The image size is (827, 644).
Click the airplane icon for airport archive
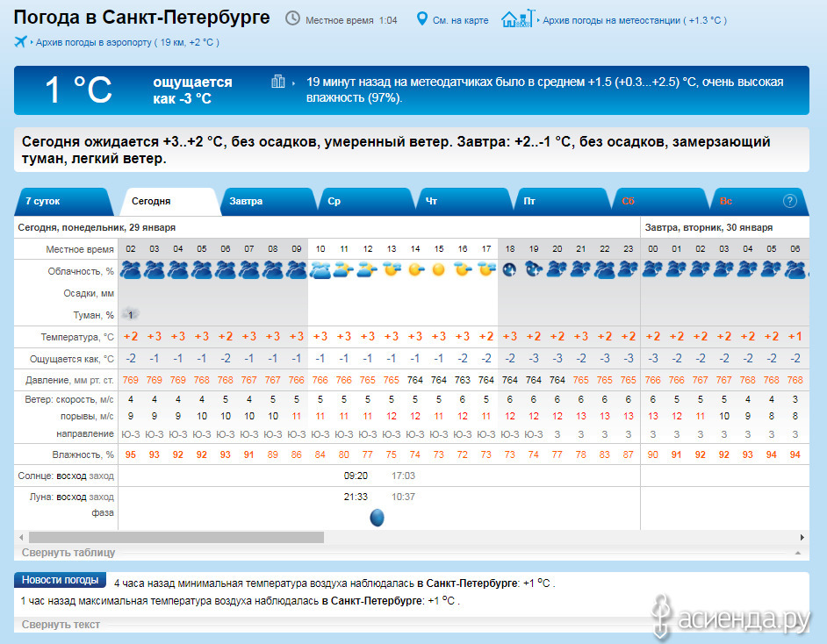[x=20, y=41]
